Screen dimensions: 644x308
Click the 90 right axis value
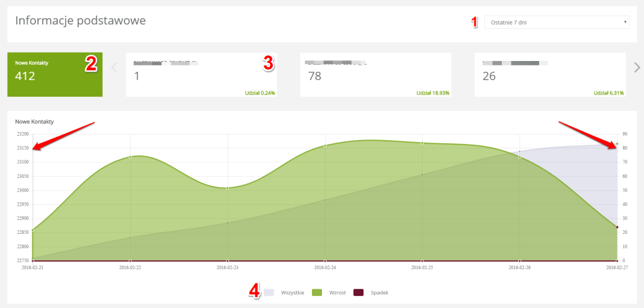[x=625, y=135]
